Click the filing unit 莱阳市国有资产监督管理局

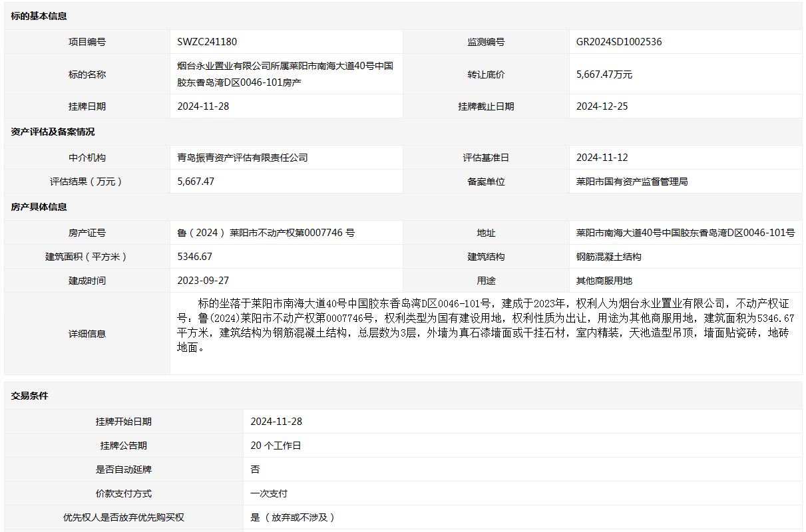tap(632, 182)
